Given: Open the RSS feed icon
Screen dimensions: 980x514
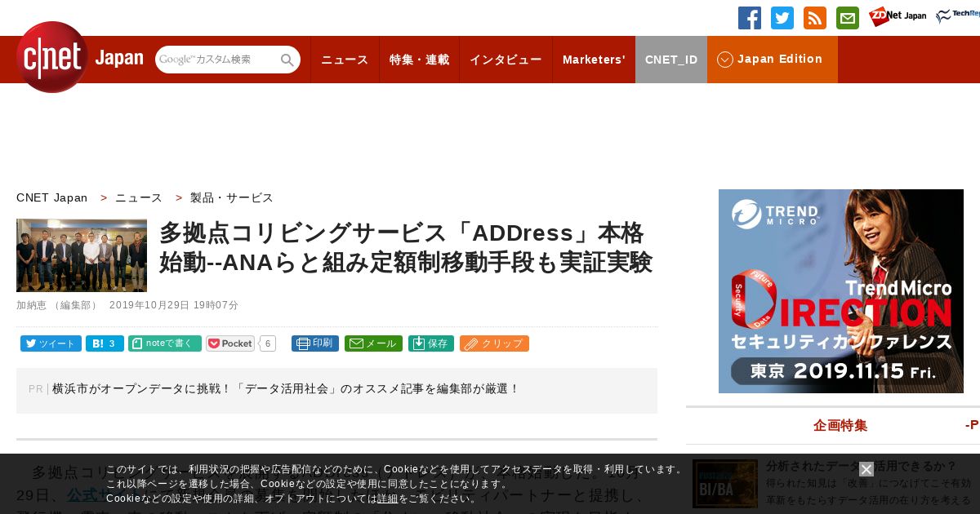Looking at the screenshot, I should tap(815, 18).
